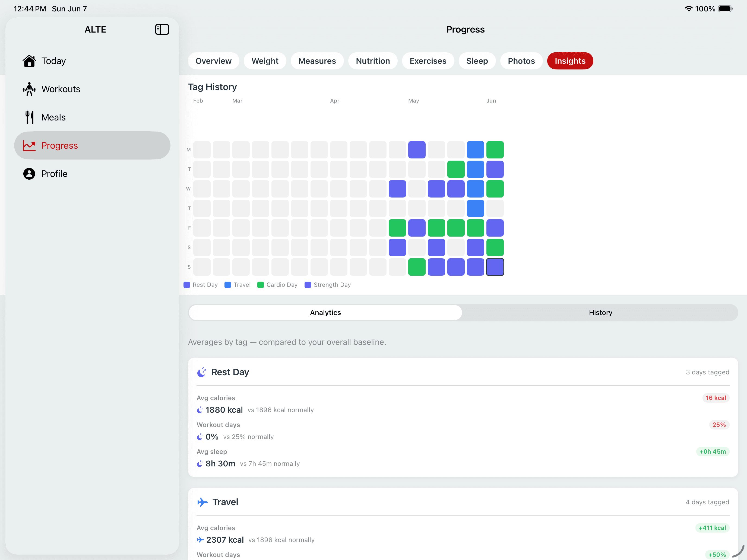Click the Travel legend swatch
The height and width of the screenshot is (560, 747).
point(228,285)
